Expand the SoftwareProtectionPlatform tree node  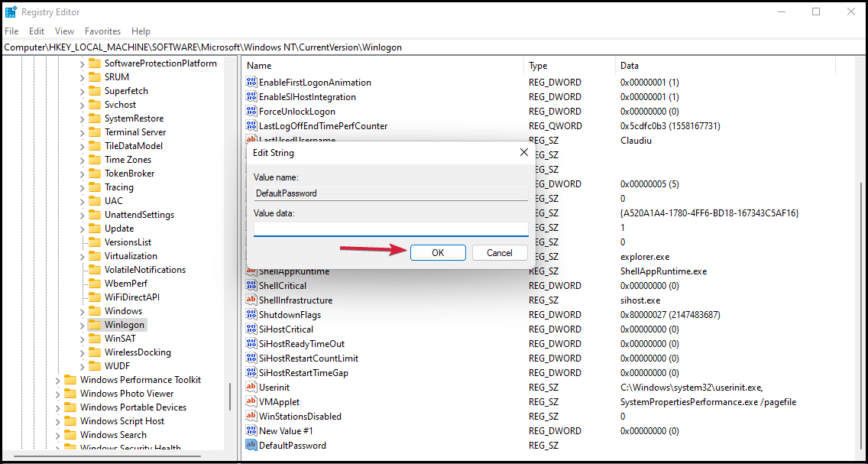[82, 63]
